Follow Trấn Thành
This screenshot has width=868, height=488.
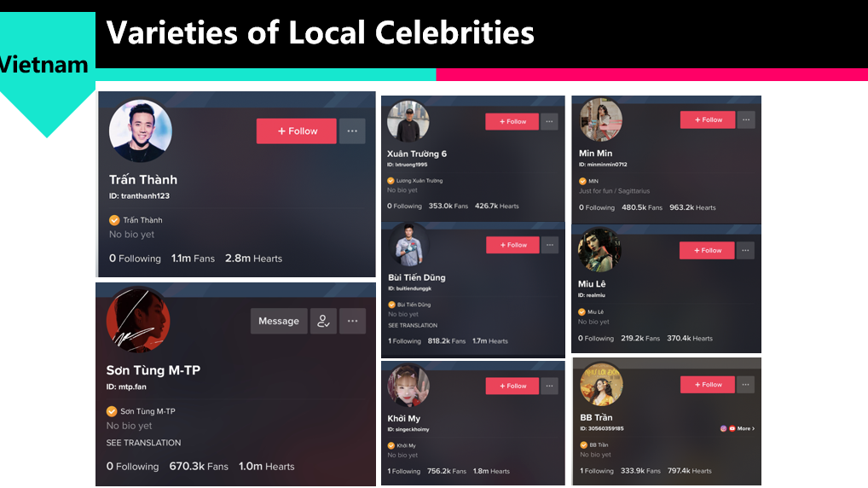tap(297, 131)
